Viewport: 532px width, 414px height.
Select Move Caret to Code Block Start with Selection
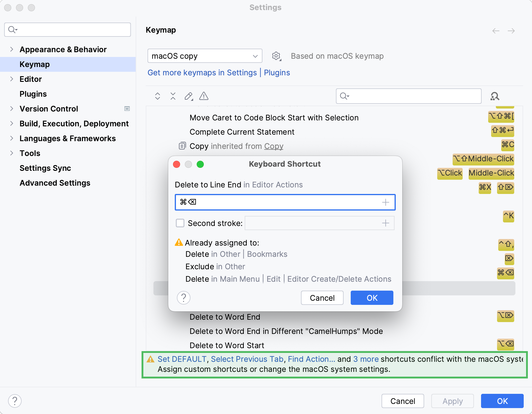(x=274, y=118)
